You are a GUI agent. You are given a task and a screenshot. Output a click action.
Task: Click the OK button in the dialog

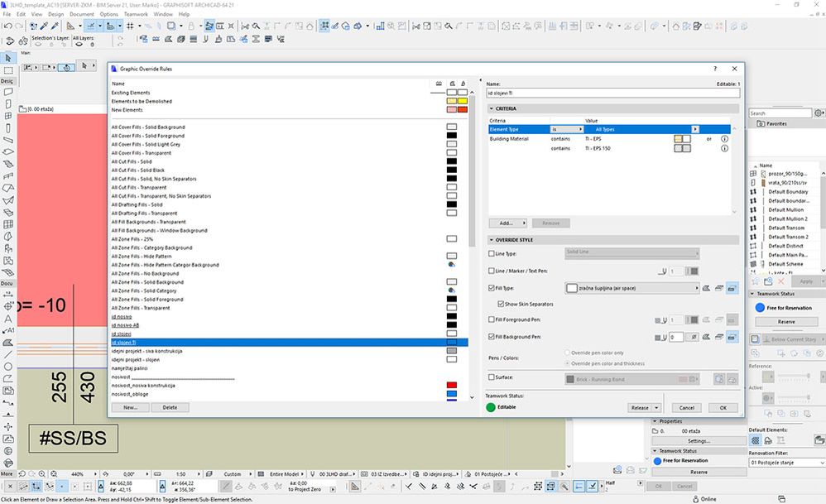point(723,408)
